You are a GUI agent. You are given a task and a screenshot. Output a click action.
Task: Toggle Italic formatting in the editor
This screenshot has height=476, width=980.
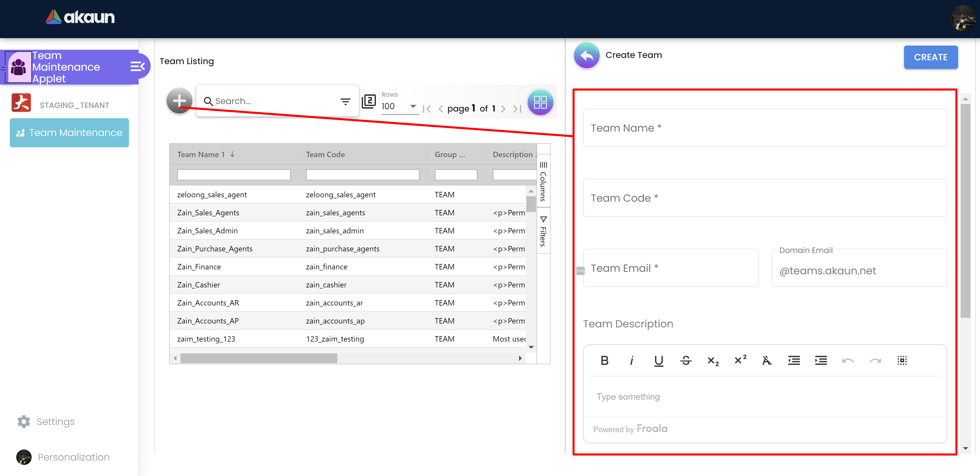(x=632, y=360)
